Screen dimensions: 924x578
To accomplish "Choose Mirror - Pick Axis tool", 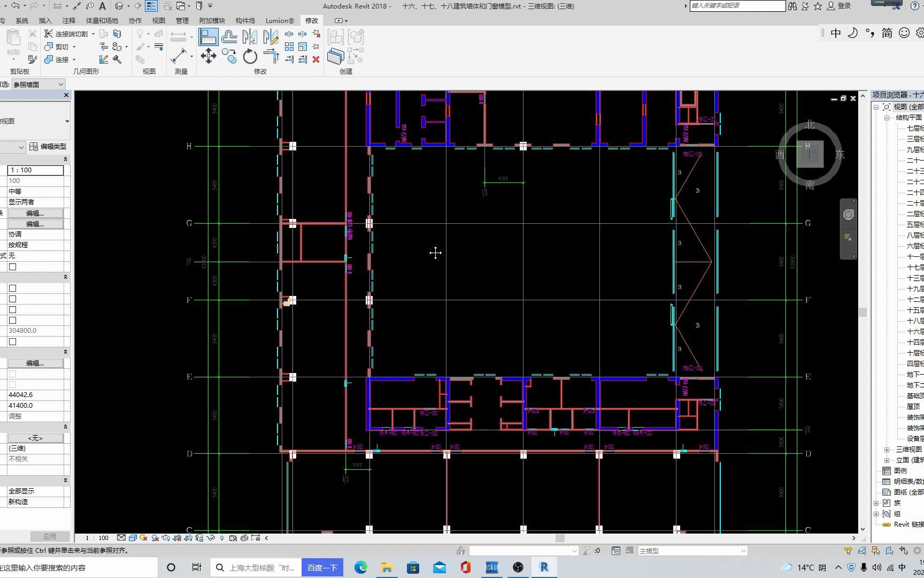I will pos(250,36).
